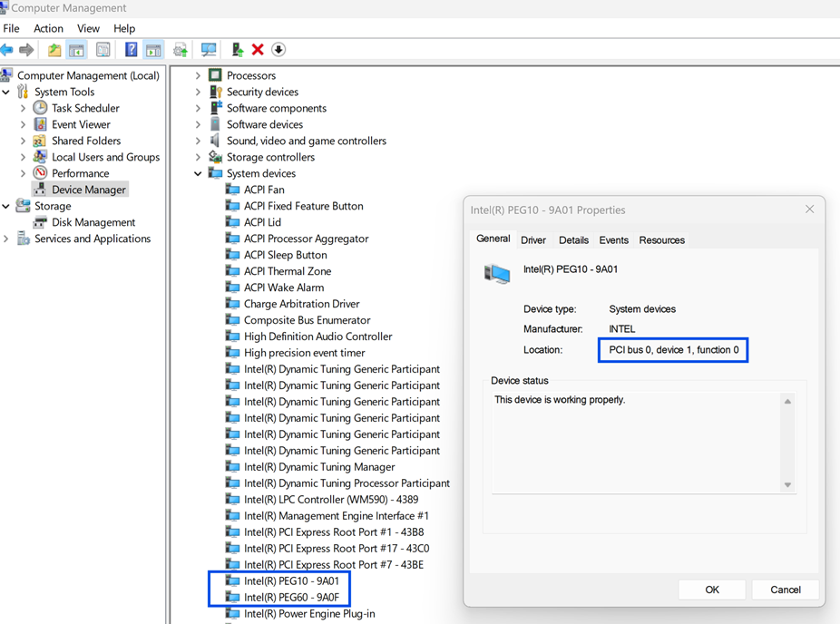Click the black down-arrow disable device icon
This screenshot has height=624, width=840.
[x=278, y=50]
